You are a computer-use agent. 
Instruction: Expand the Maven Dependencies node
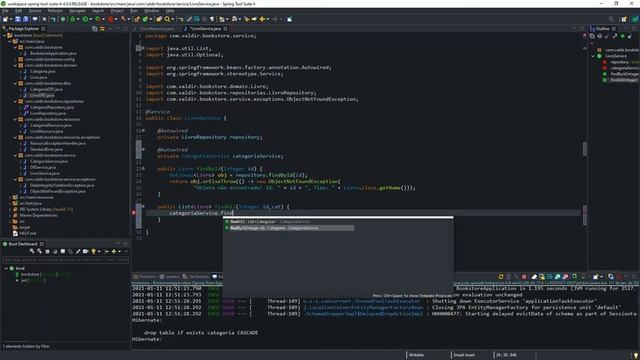pos(10,215)
